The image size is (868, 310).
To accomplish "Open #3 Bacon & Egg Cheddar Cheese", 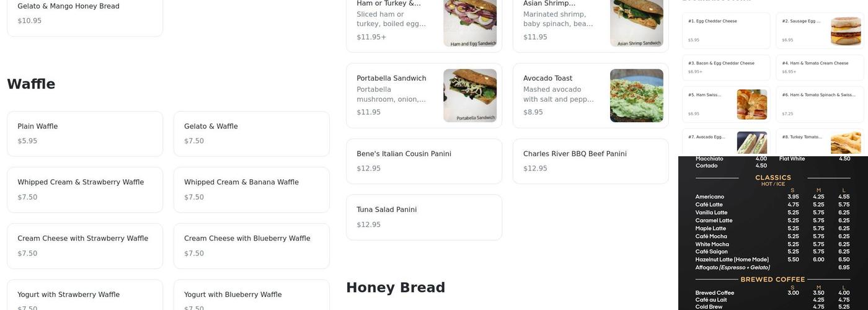I will coord(725,67).
